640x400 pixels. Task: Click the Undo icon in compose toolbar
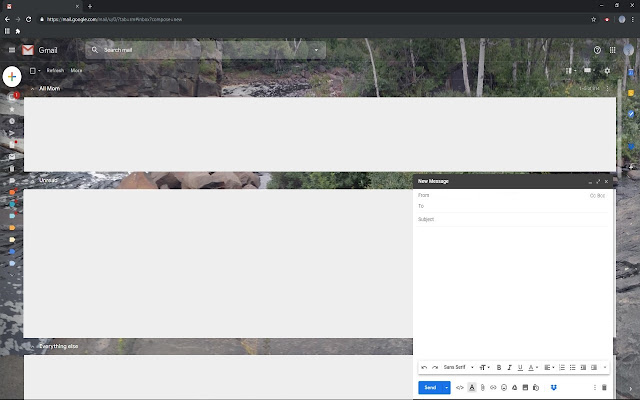pos(424,368)
